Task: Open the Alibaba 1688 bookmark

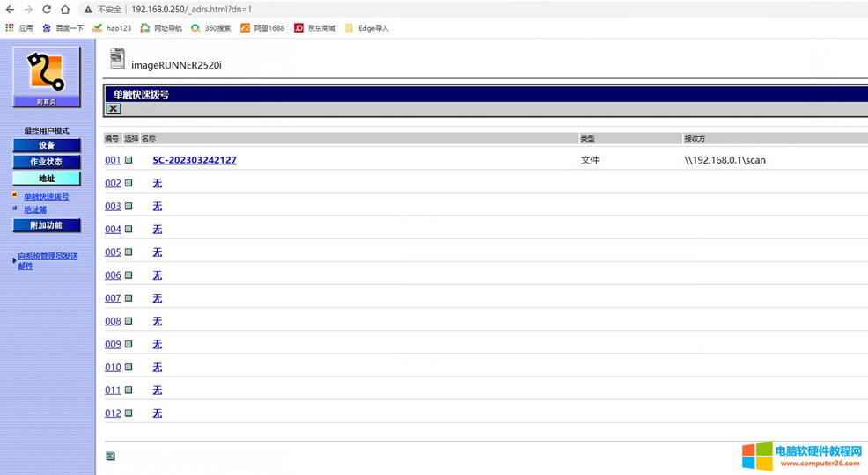Action: pos(262,27)
